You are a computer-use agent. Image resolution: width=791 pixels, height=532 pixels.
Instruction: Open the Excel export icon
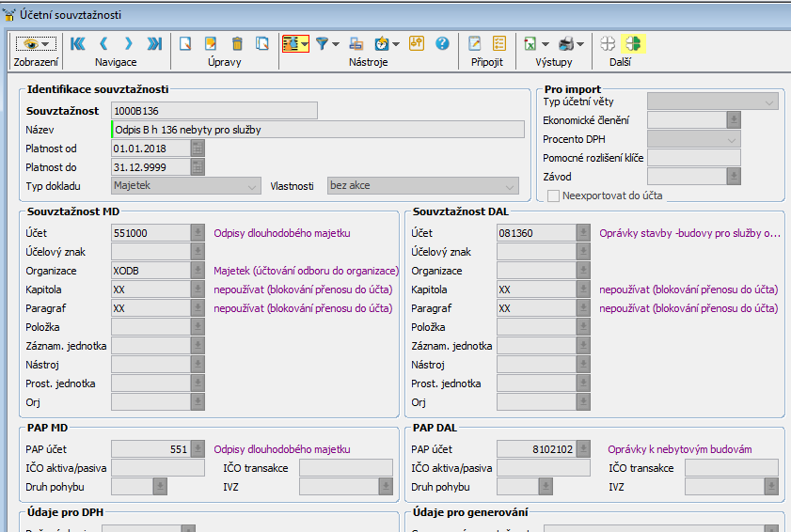pos(530,43)
